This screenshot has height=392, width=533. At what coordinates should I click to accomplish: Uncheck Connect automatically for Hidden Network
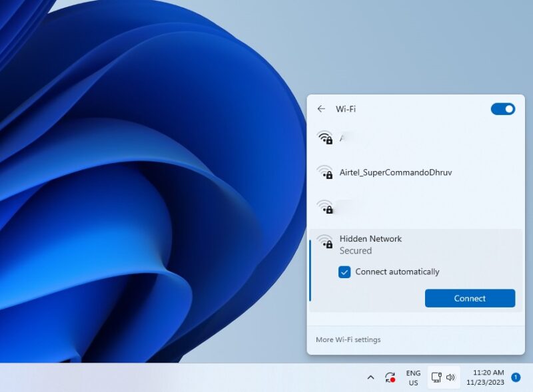(344, 272)
